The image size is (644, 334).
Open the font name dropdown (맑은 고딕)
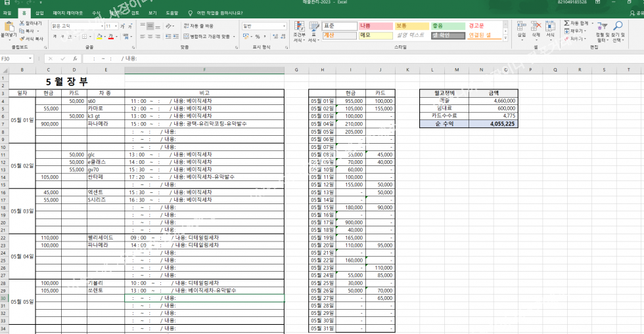pos(101,26)
